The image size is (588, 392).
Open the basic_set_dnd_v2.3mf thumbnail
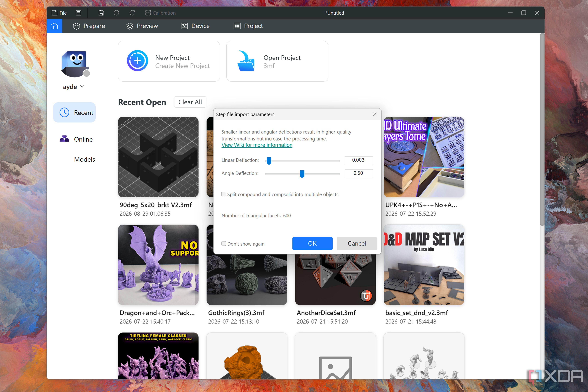click(x=424, y=265)
